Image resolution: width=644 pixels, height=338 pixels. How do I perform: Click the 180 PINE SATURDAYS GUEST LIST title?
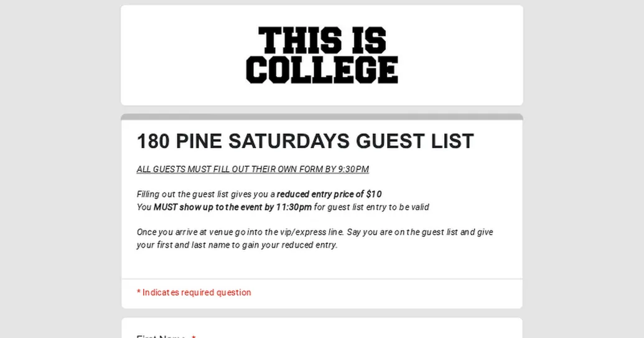(305, 141)
